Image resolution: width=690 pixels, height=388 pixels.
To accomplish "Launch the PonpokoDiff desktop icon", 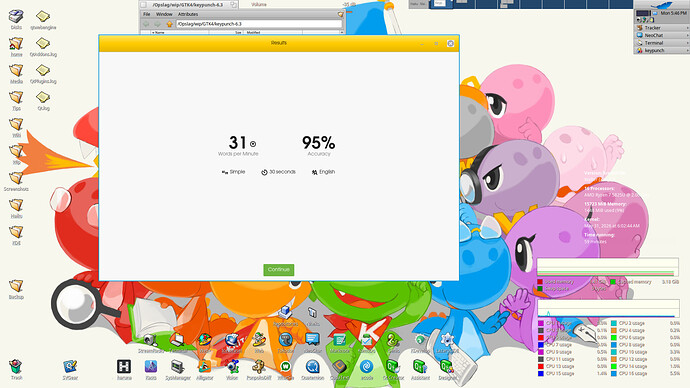I will (x=259, y=366).
